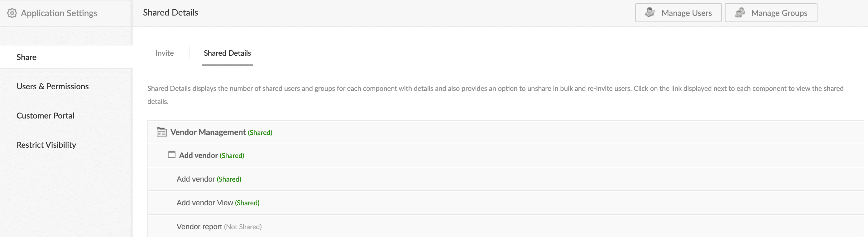Click the Manage Users button
868x237 pixels.
pos(678,13)
